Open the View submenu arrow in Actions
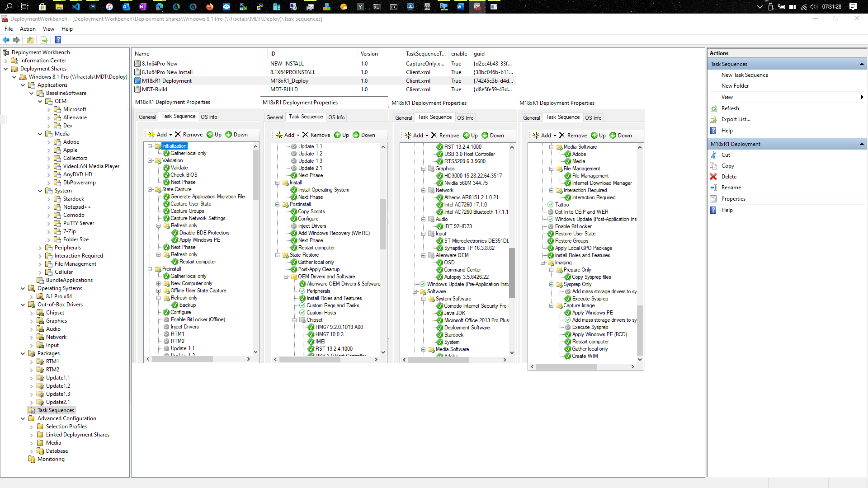The width and height of the screenshot is (868, 488). [x=862, y=97]
